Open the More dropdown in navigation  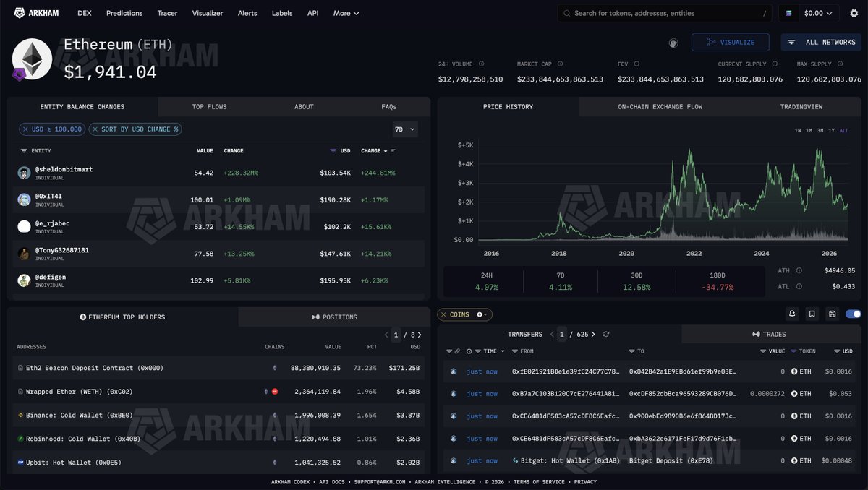coord(346,13)
